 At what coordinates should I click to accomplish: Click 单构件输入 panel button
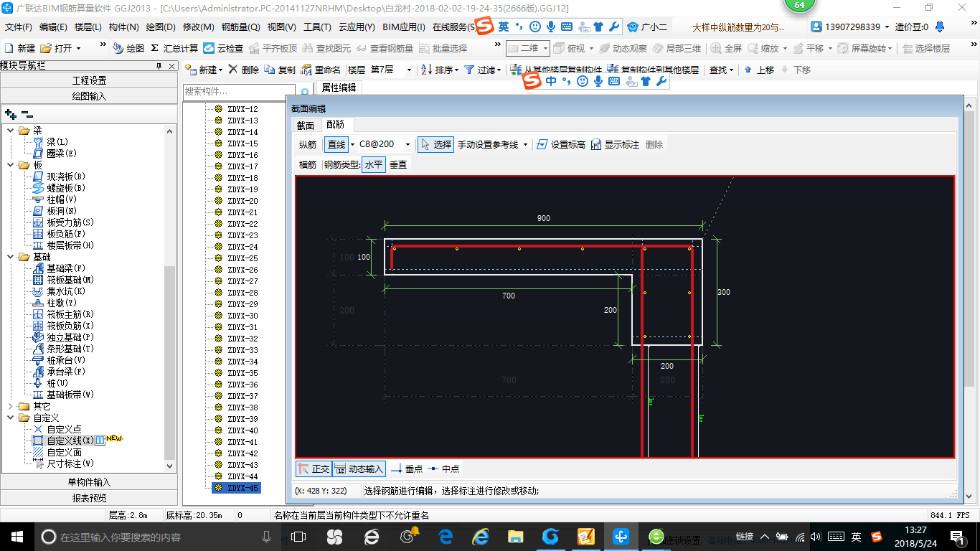coord(89,482)
